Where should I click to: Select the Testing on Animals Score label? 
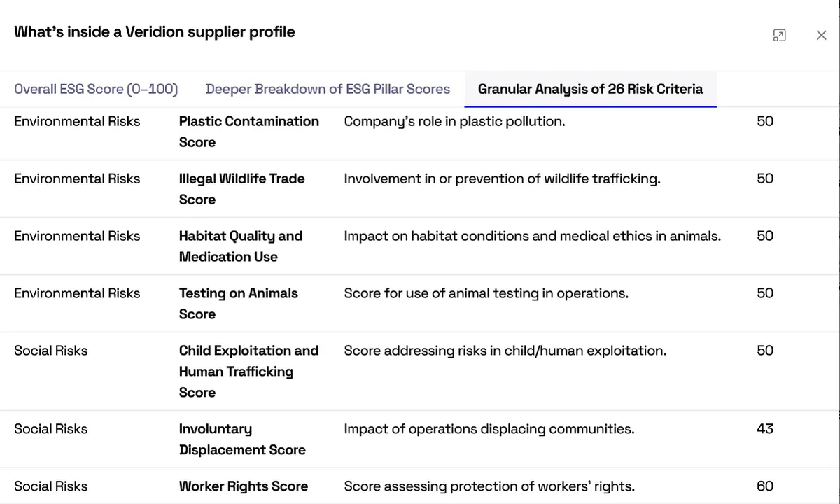click(x=239, y=304)
